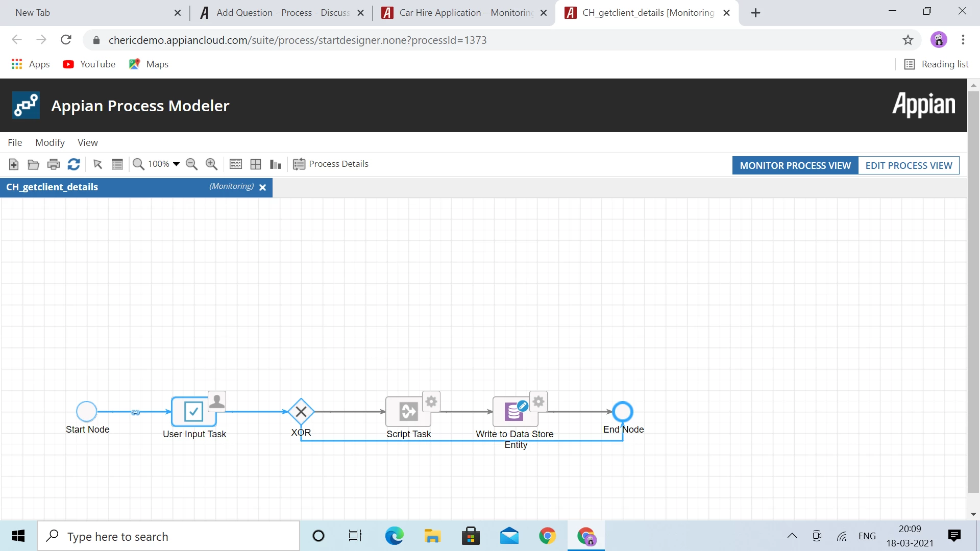
Task: Select the Start Node circle
Action: (x=87, y=411)
